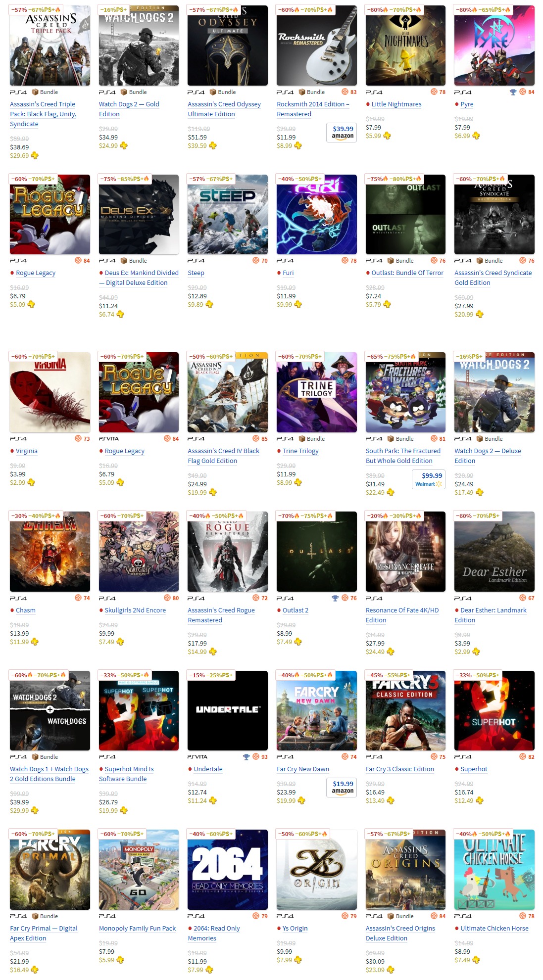Click PS Plus icon by Ys Origin's $7.99 price

tap(298, 960)
